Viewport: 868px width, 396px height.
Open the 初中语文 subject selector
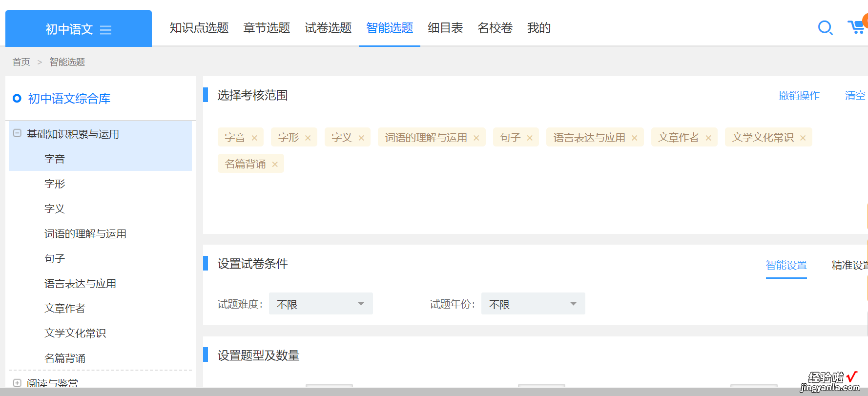pyautogui.click(x=79, y=29)
